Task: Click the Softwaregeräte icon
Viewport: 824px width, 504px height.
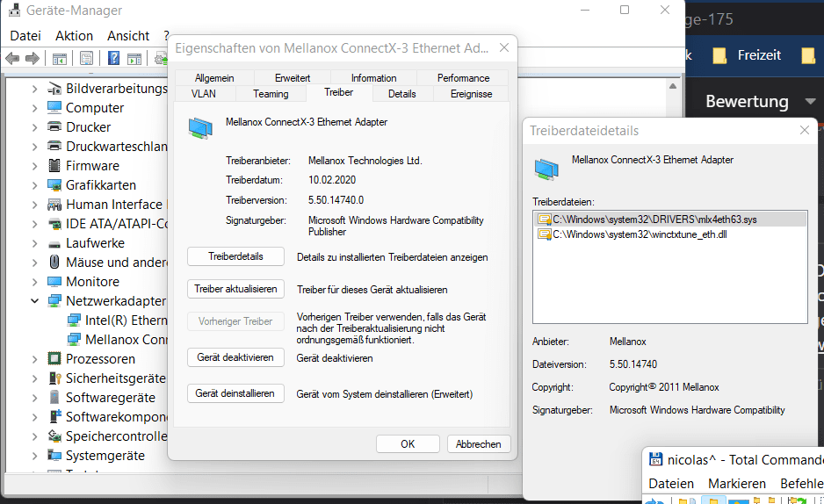Action: pyautogui.click(x=54, y=397)
